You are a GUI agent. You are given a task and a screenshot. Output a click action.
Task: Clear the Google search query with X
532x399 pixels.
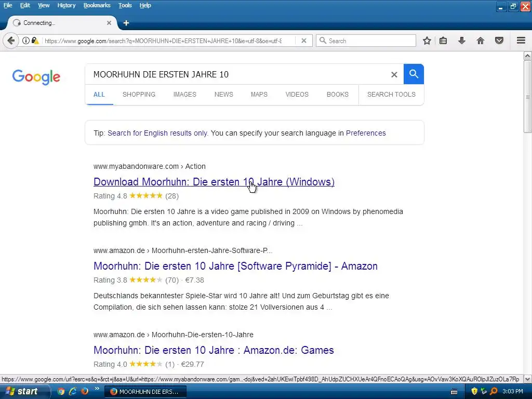[394, 74]
